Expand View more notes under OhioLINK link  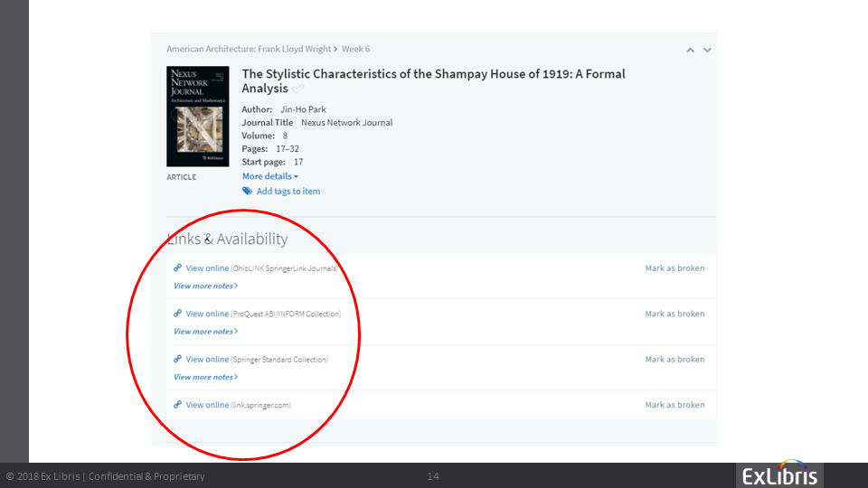point(205,286)
